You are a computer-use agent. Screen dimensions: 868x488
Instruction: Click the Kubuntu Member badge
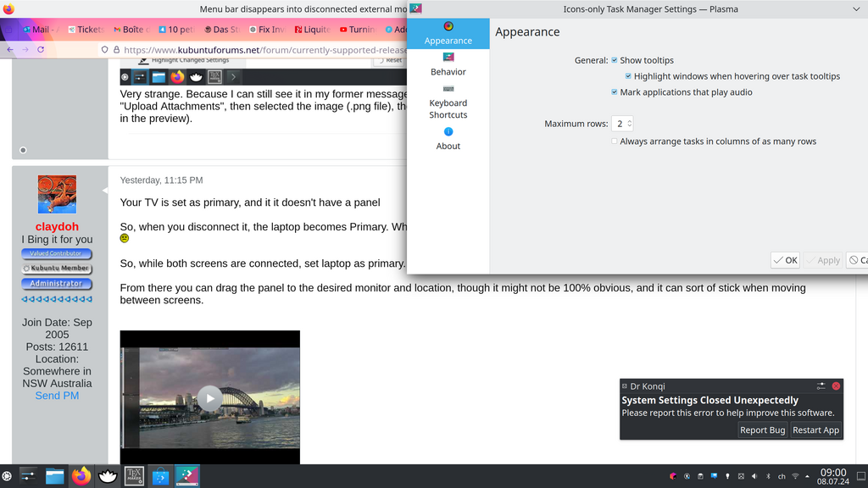pos(57,269)
